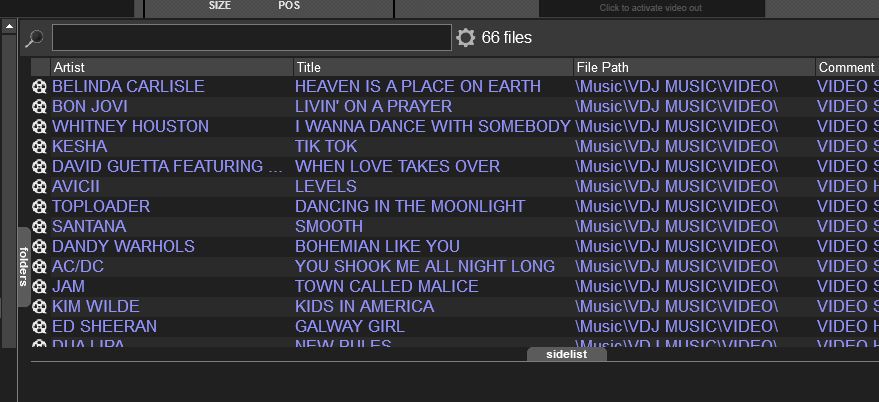The height and width of the screenshot is (402, 879).
Task: Open browser options gear icon
Action: [x=465, y=38]
